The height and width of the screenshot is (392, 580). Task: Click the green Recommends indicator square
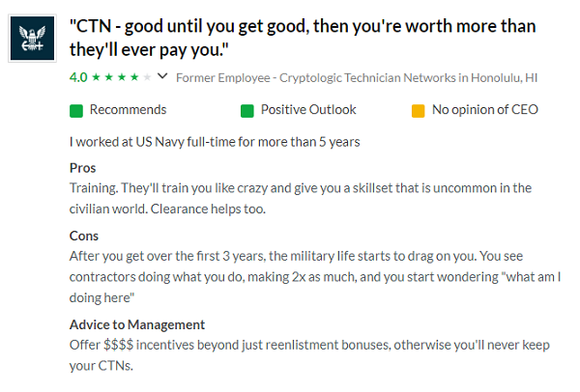(x=76, y=110)
